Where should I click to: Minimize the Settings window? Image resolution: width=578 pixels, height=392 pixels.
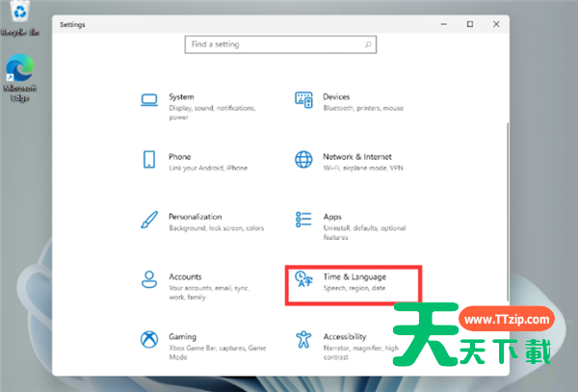pyautogui.click(x=442, y=23)
